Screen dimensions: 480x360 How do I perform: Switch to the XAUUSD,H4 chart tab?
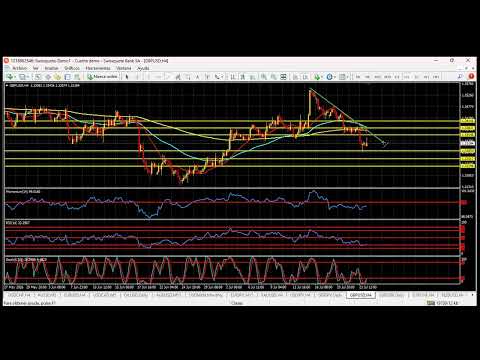272,295
